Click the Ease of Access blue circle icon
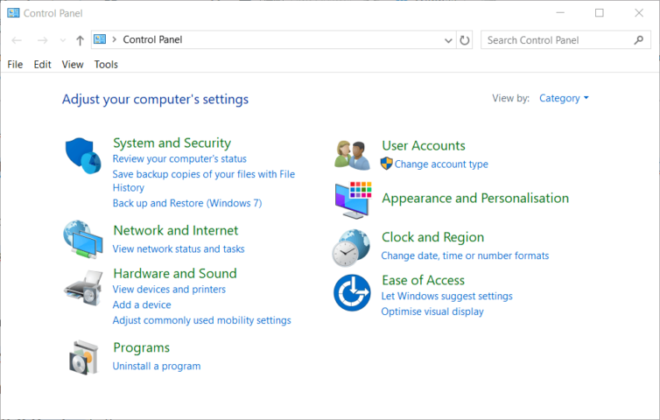Screen dimensions: 660x420 pyautogui.click(x=352, y=293)
